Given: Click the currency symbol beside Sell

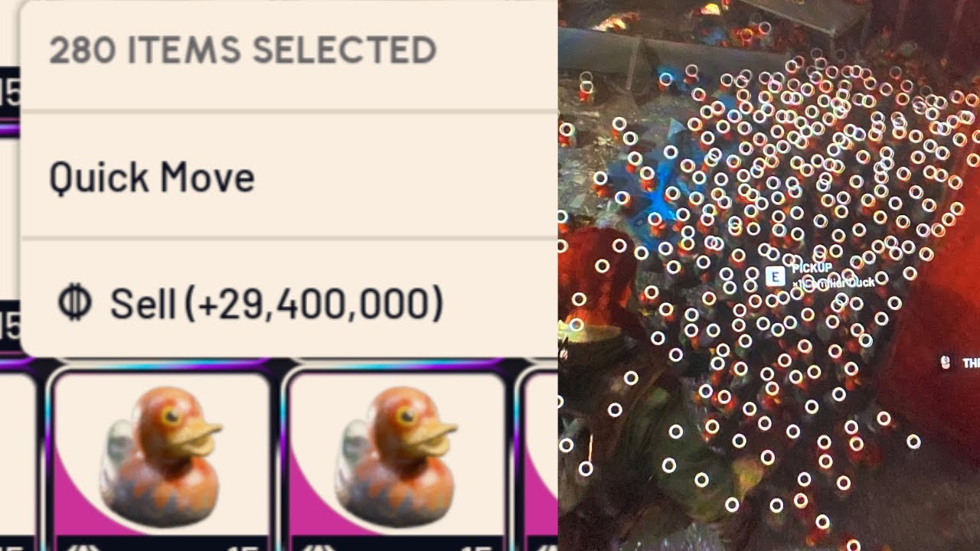Looking at the screenshot, I should click(74, 303).
